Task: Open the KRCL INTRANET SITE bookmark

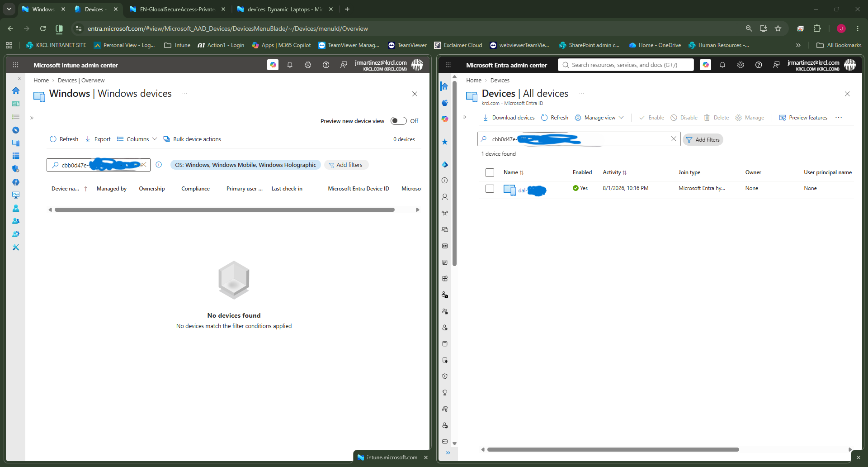Action: point(56,45)
